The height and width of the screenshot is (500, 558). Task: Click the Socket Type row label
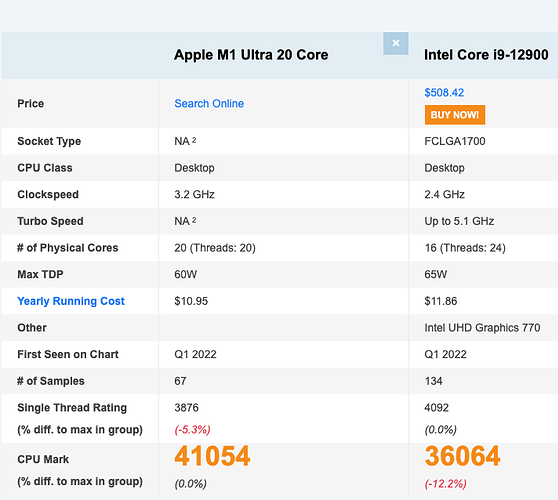click(49, 141)
